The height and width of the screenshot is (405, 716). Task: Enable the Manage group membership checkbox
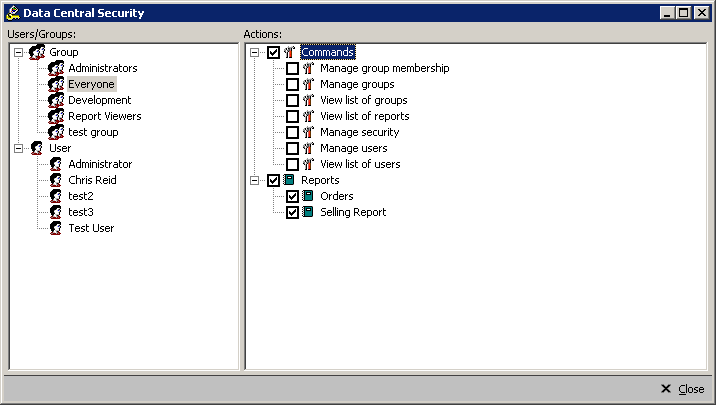pyautogui.click(x=292, y=68)
